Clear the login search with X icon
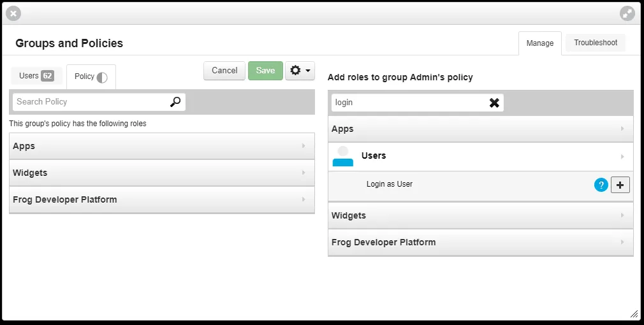 (x=494, y=103)
